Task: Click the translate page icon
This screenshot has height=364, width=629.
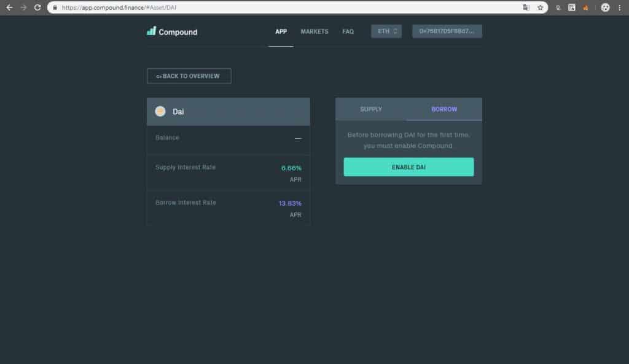Action: 526,7
